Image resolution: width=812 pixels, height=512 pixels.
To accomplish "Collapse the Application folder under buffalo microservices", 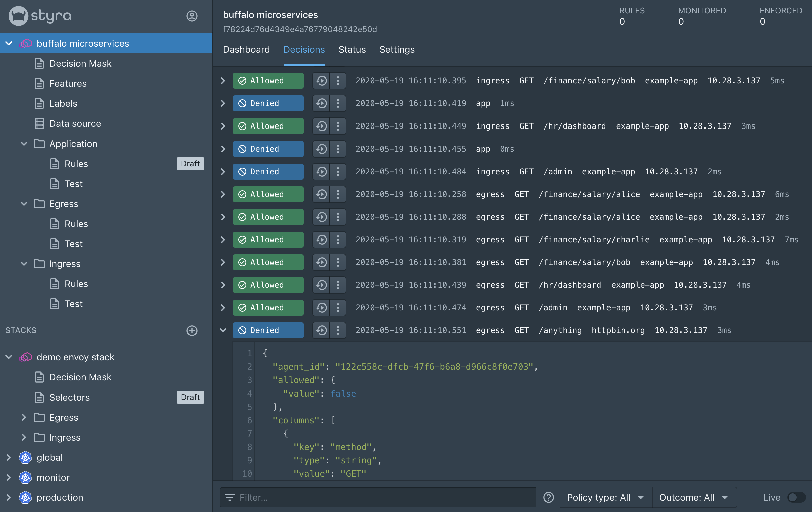I will [x=24, y=143].
